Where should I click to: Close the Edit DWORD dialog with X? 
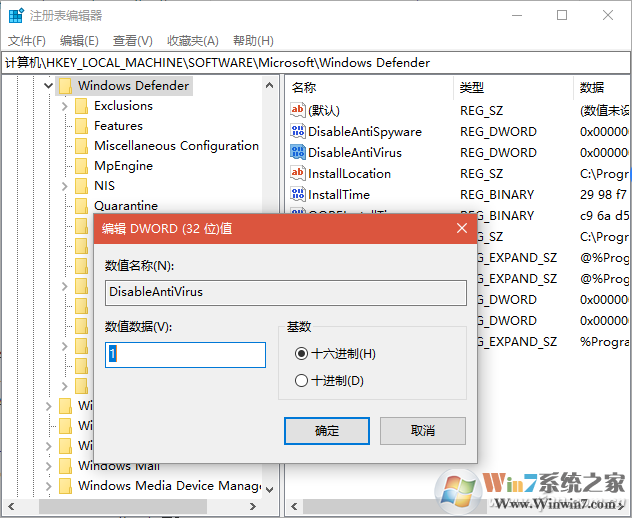point(462,228)
